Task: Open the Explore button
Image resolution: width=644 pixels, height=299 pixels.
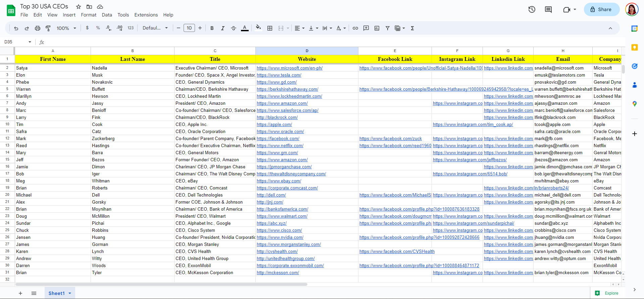Action: (x=607, y=293)
